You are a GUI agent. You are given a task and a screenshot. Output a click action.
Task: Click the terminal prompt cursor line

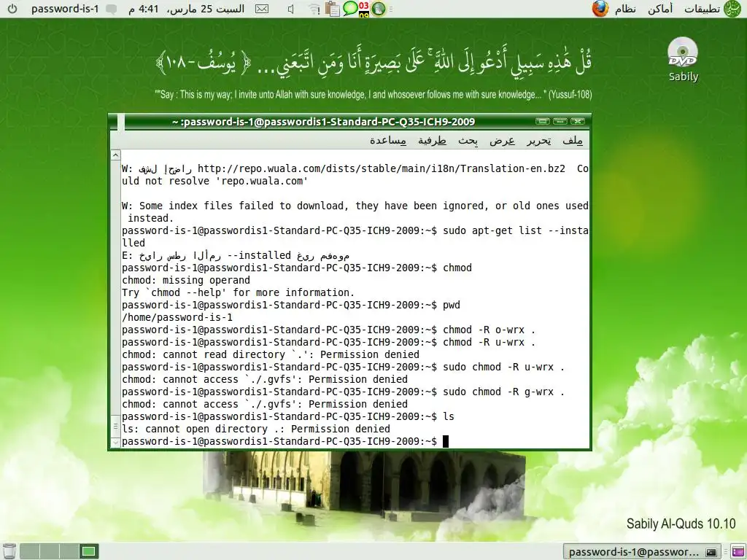285,441
